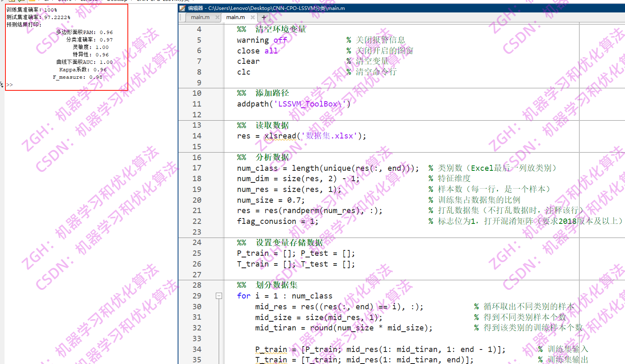Close the inactive main.m tab
625x364 pixels.
click(217, 17)
